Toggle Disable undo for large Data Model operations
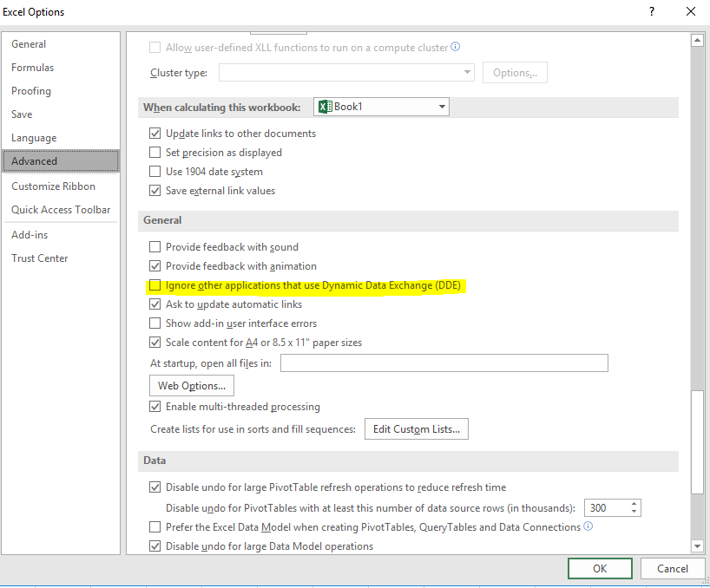Screen dimensions: 710x588 154,546
